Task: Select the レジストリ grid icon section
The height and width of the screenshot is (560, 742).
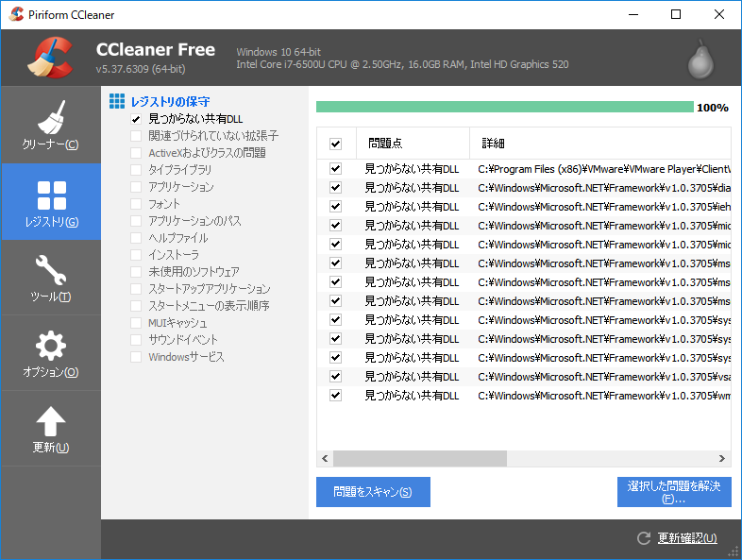Action: click(x=51, y=202)
